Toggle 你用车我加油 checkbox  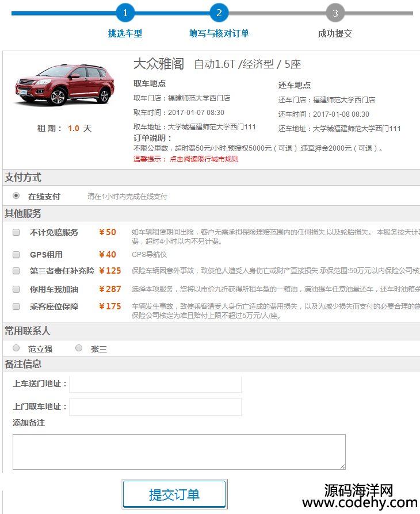(16, 289)
